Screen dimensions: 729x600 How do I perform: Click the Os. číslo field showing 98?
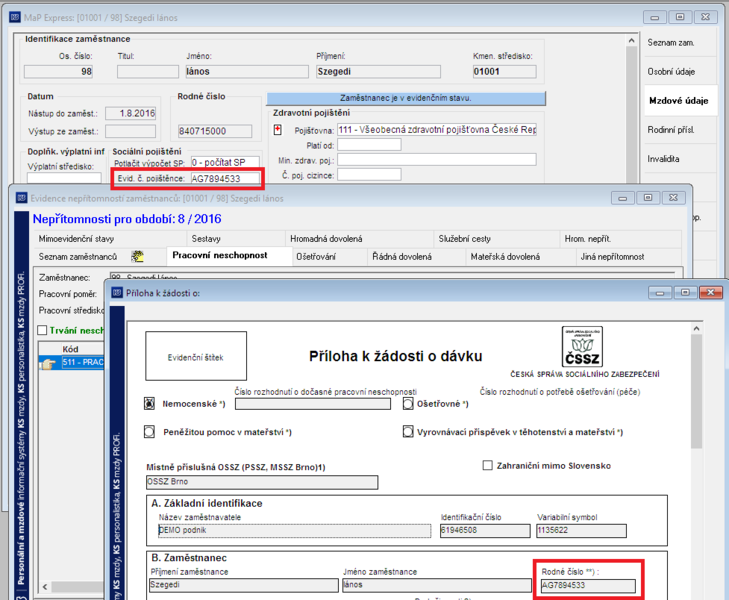pyautogui.click(x=59, y=72)
